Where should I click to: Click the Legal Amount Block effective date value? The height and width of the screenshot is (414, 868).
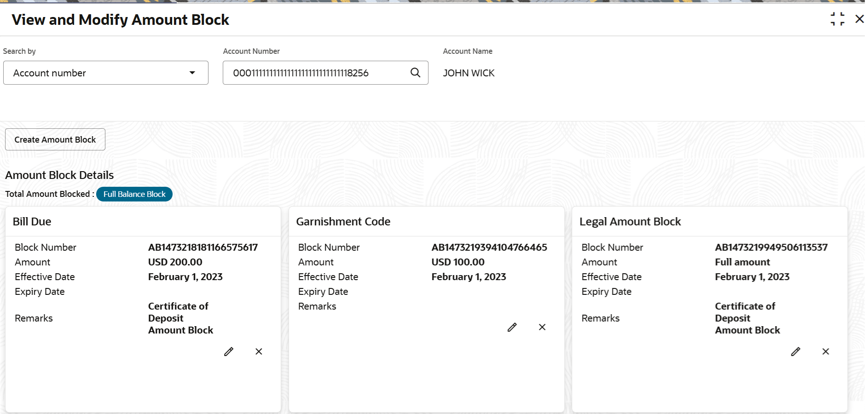coord(752,277)
